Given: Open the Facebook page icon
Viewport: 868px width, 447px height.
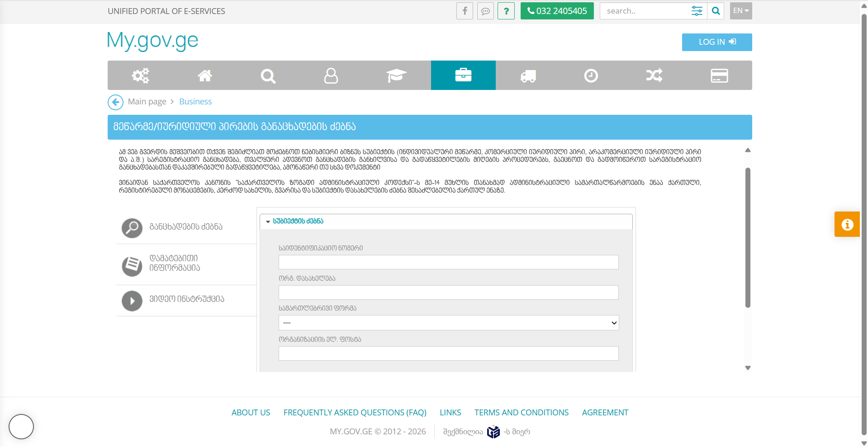Looking at the screenshot, I should [x=465, y=11].
